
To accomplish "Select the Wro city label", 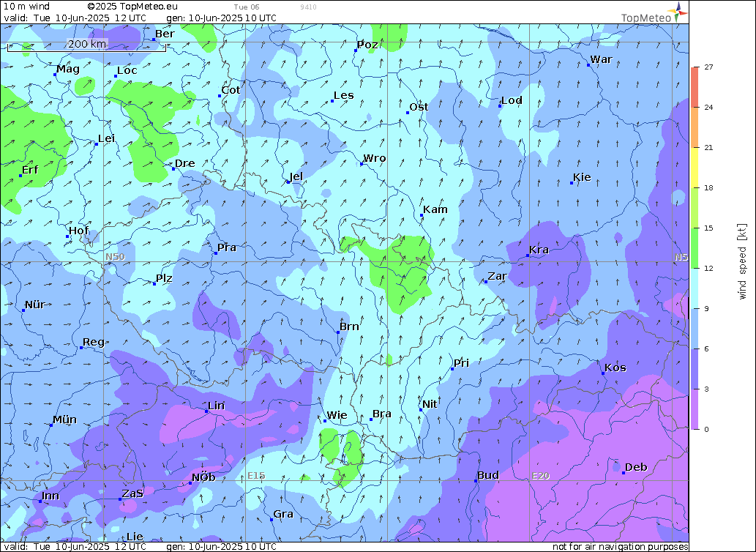I will pyautogui.click(x=375, y=158).
